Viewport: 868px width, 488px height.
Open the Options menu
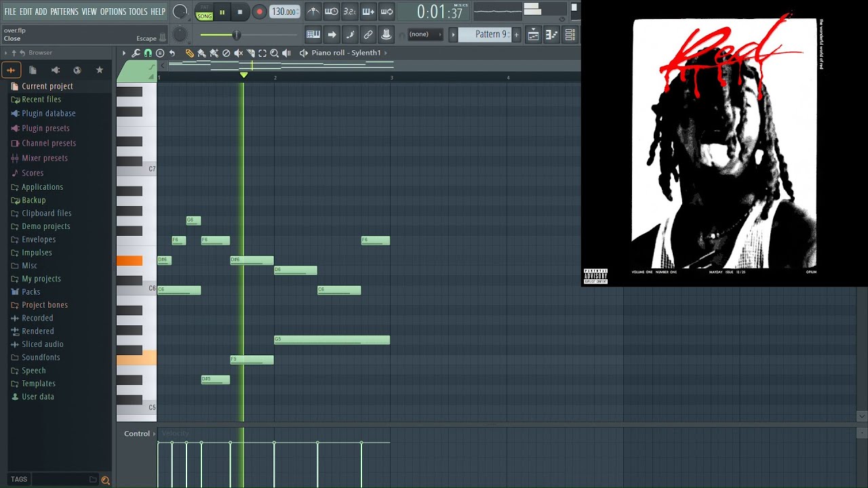[113, 12]
